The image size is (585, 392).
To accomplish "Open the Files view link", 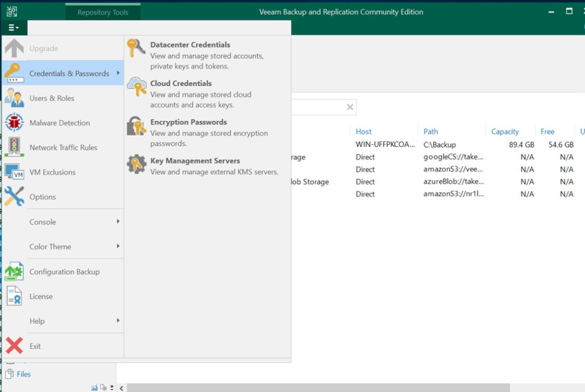I will tap(23, 374).
